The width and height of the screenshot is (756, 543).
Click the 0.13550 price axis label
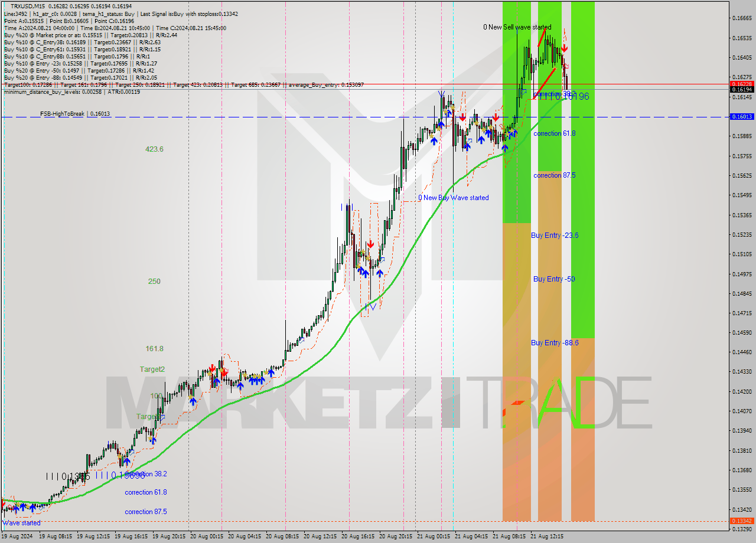pyautogui.click(x=742, y=489)
